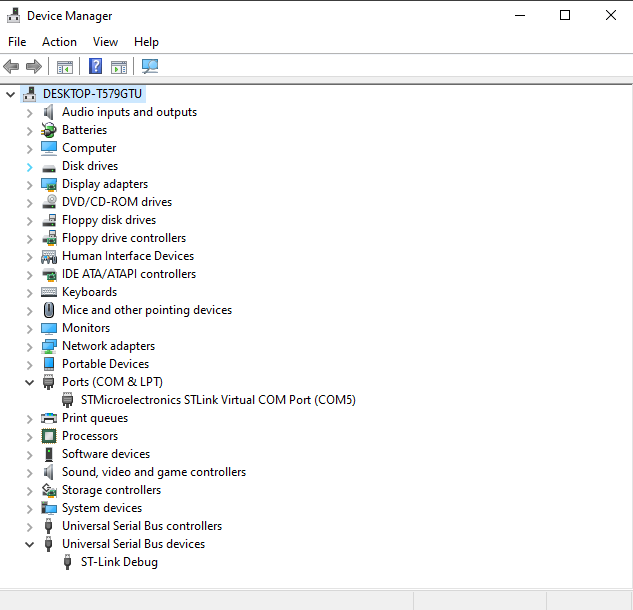
Task: Select the DESKTOP-T579GTU label
Action: pos(92,94)
